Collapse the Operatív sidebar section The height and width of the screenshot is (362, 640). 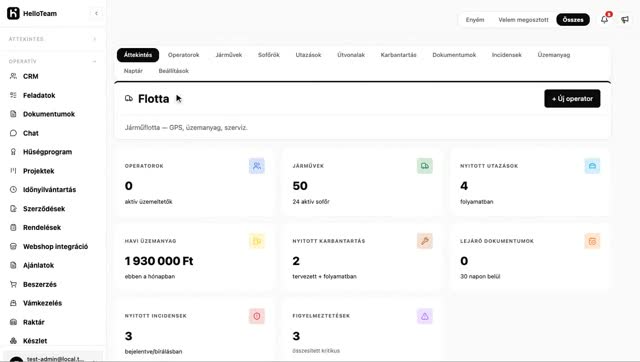pyautogui.click(x=53, y=61)
